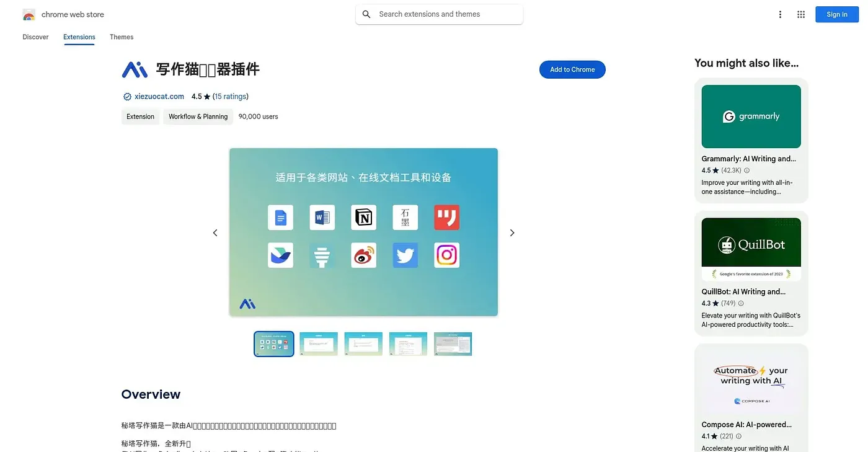Viewport: 868px width, 452px height.
Task: Click the teal tower icon in the preview
Action: (322, 255)
